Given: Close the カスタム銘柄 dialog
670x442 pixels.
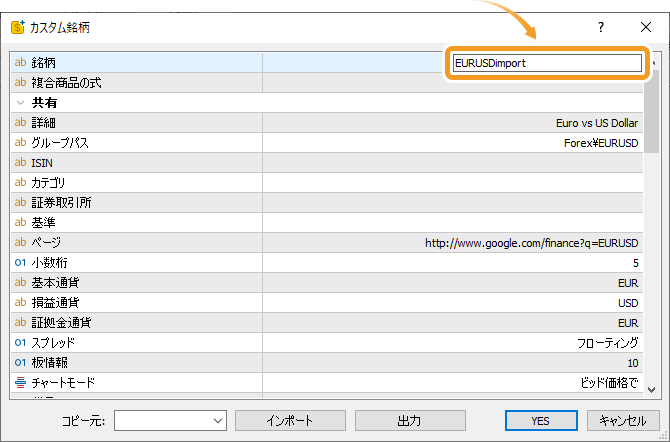Looking at the screenshot, I should point(646,27).
